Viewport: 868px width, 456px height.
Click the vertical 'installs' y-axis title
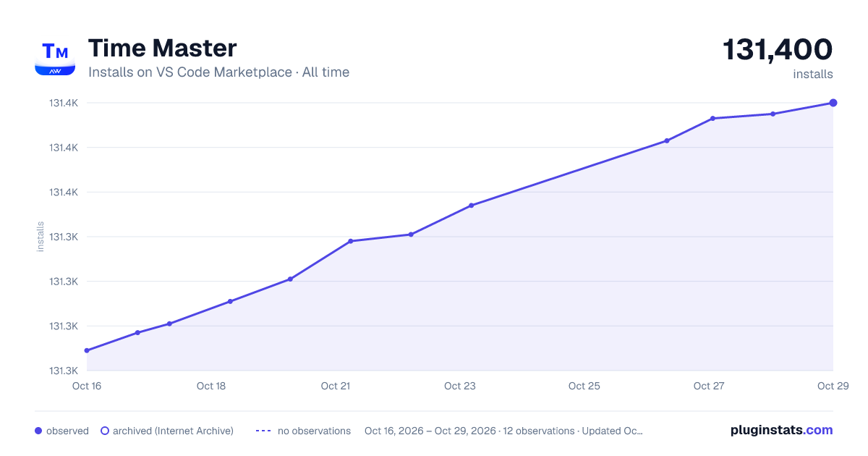pyautogui.click(x=41, y=237)
